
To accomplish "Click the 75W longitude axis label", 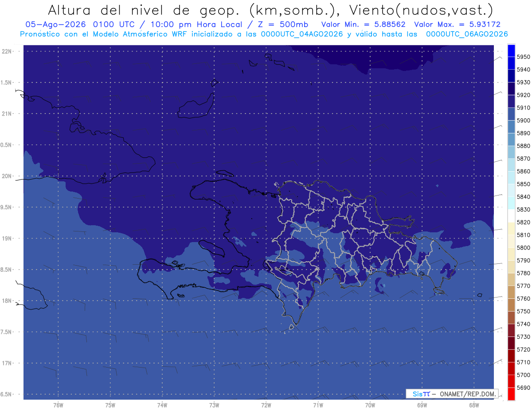I will [x=110, y=405].
